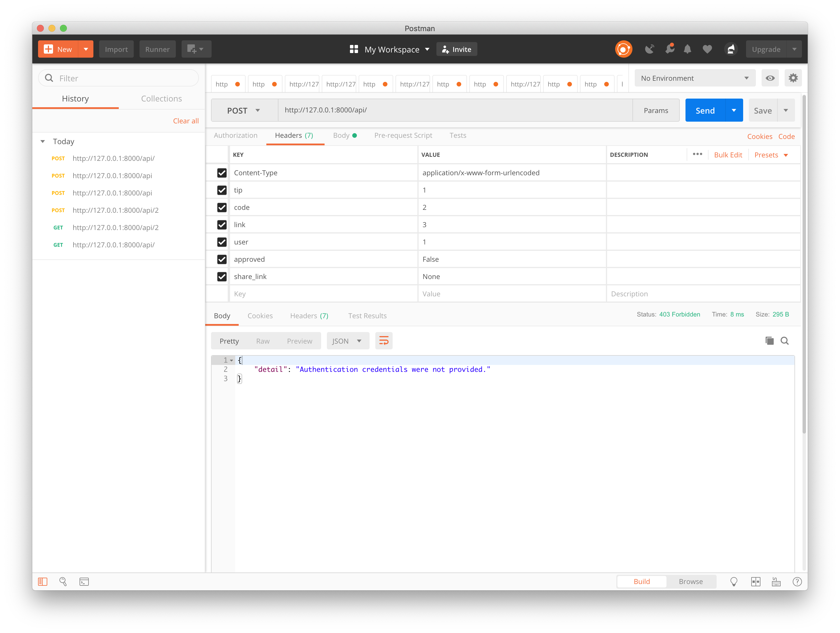
Task: Open the Pre-request Script tab
Action: (x=403, y=135)
